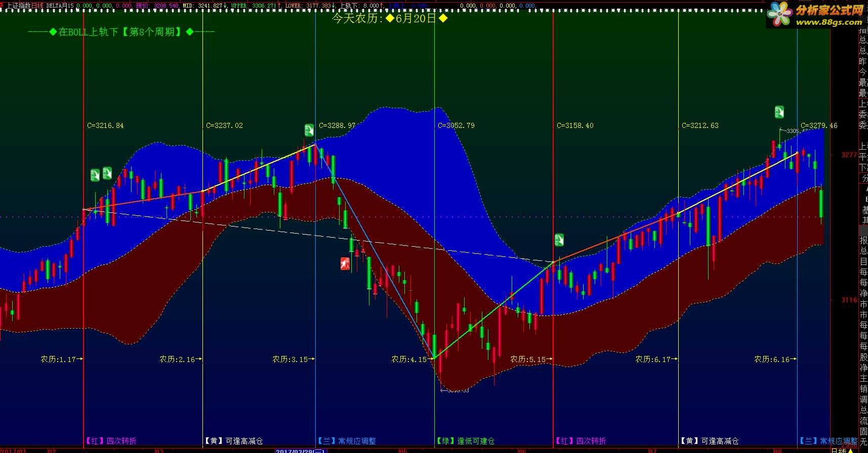Click the 农历:3.15 cycle marker
868x453 pixels.
point(294,359)
